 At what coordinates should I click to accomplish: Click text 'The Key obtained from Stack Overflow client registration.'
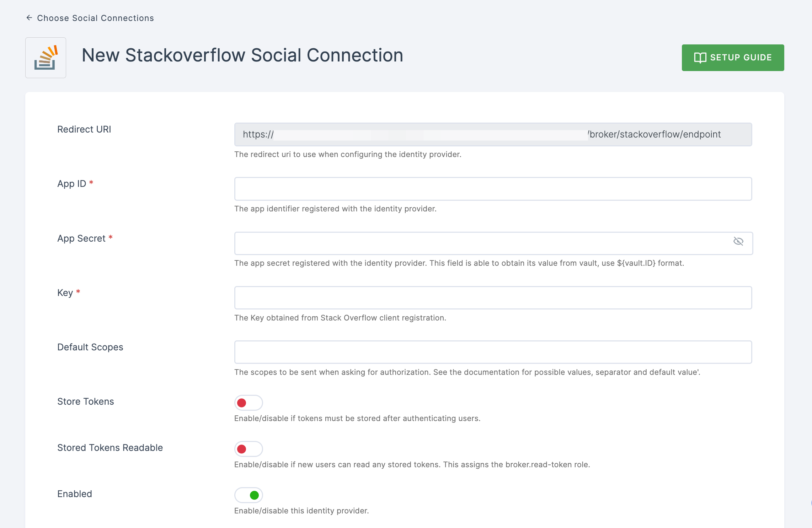[x=340, y=318]
